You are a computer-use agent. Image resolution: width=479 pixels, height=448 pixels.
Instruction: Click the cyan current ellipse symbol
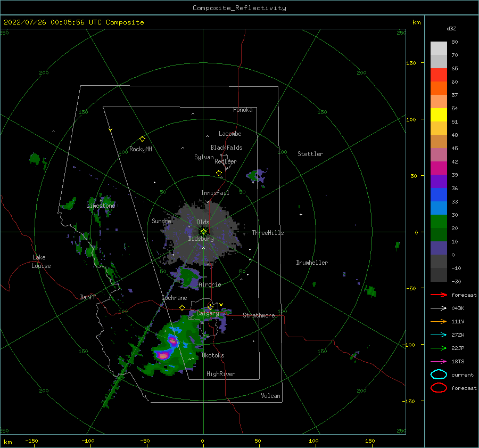coord(439,374)
